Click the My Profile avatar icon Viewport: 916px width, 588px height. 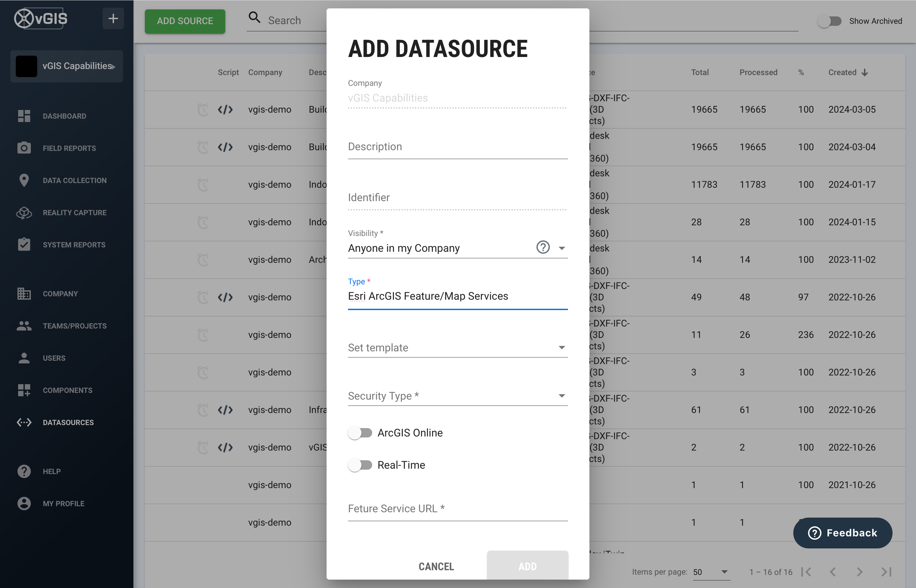24,503
